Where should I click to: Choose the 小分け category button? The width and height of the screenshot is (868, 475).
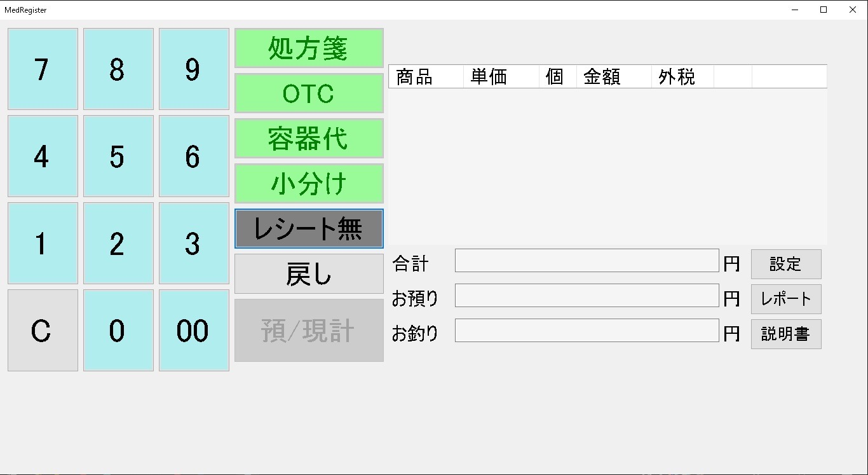(x=309, y=183)
